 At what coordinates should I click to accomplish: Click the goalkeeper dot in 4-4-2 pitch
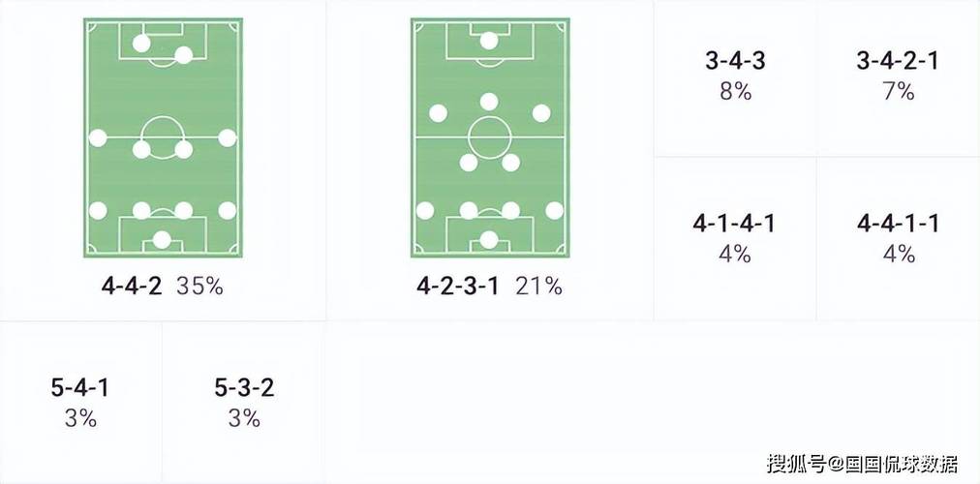point(163,240)
